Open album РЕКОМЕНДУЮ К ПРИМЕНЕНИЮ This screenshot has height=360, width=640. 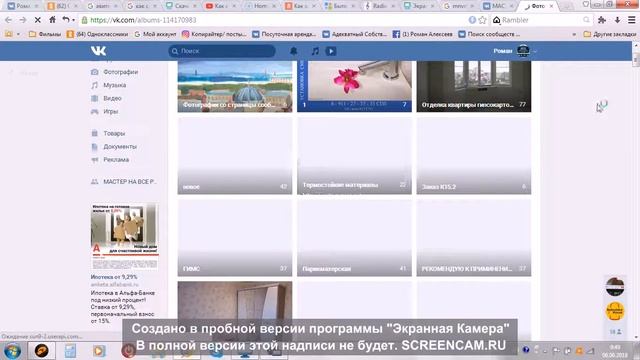click(474, 238)
